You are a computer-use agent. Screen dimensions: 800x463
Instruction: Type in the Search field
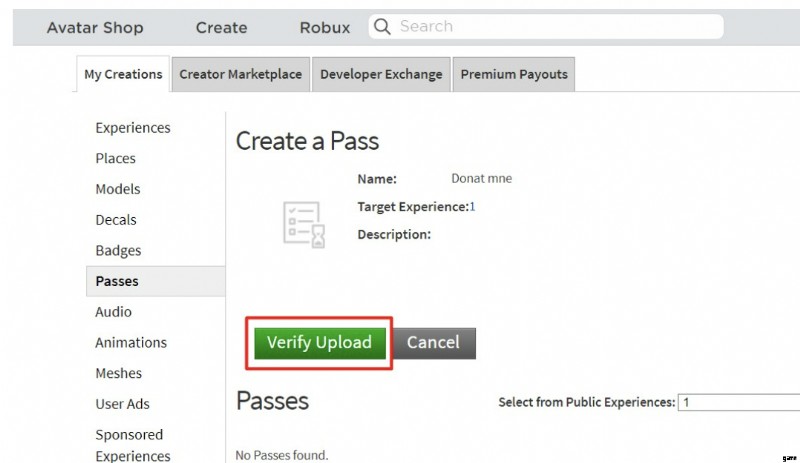click(x=555, y=27)
